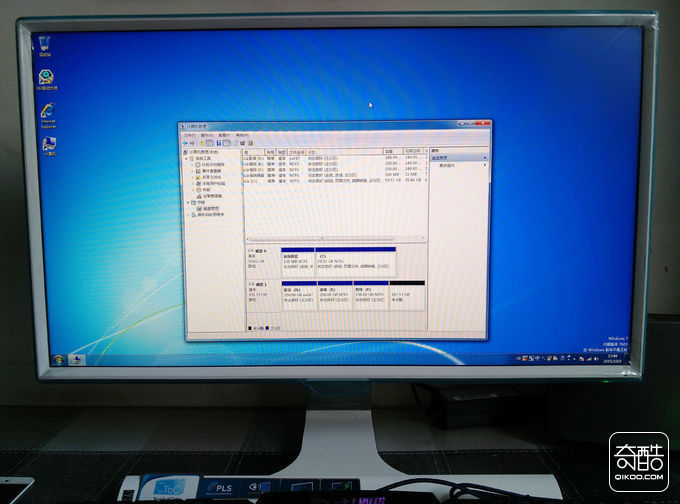The width and height of the screenshot is (680, 504).
Task: Select the (F:) NTFS volume row
Action: point(335,169)
